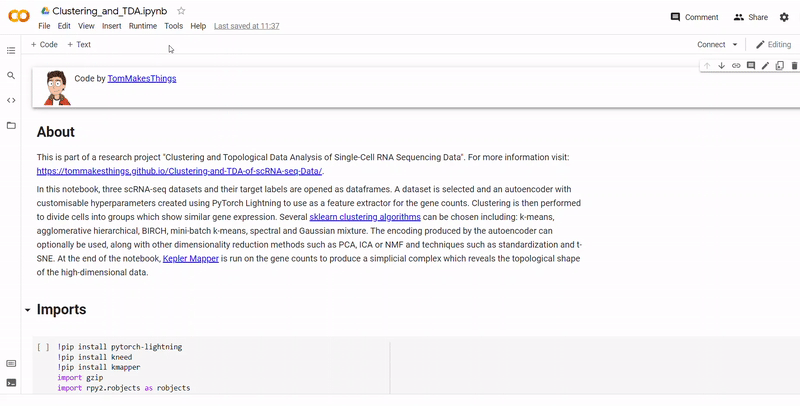Open the Runtime menu
Image resolution: width=800 pixels, height=406 pixels.
143,26
